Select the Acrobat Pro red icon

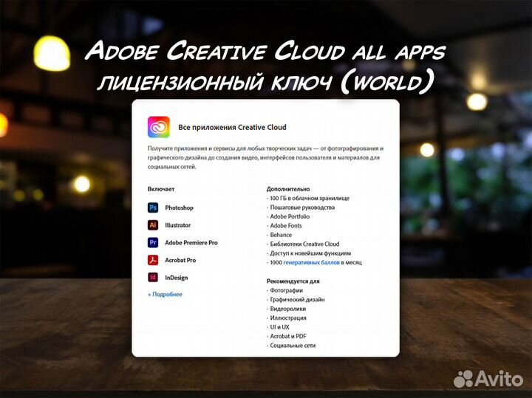(153, 260)
